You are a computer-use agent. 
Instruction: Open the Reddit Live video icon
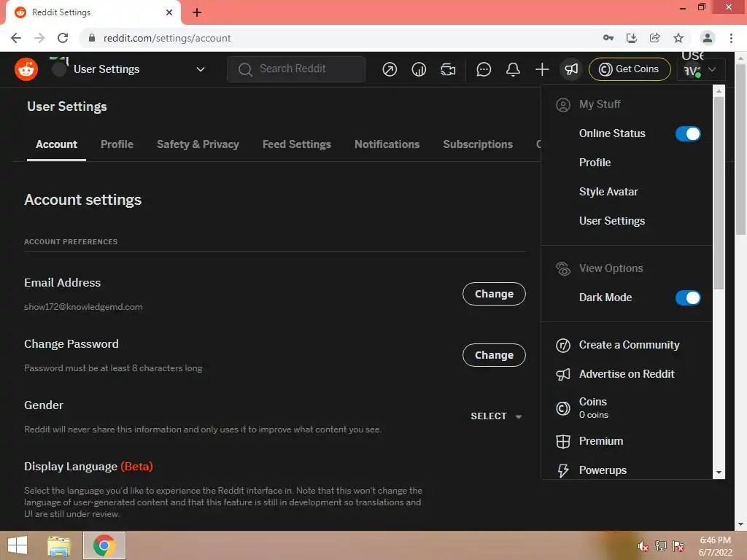pyautogui.click(x=448, y=69)
